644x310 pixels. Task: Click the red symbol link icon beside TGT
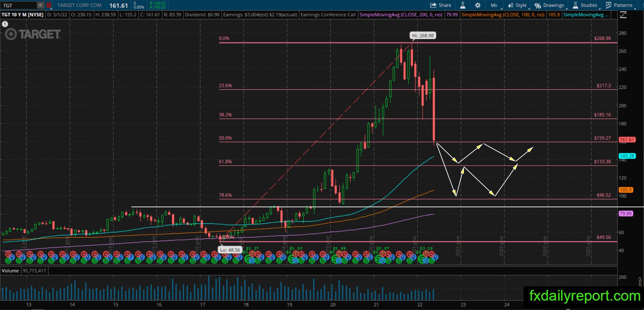pyautogui.click(x=49, y=5)
